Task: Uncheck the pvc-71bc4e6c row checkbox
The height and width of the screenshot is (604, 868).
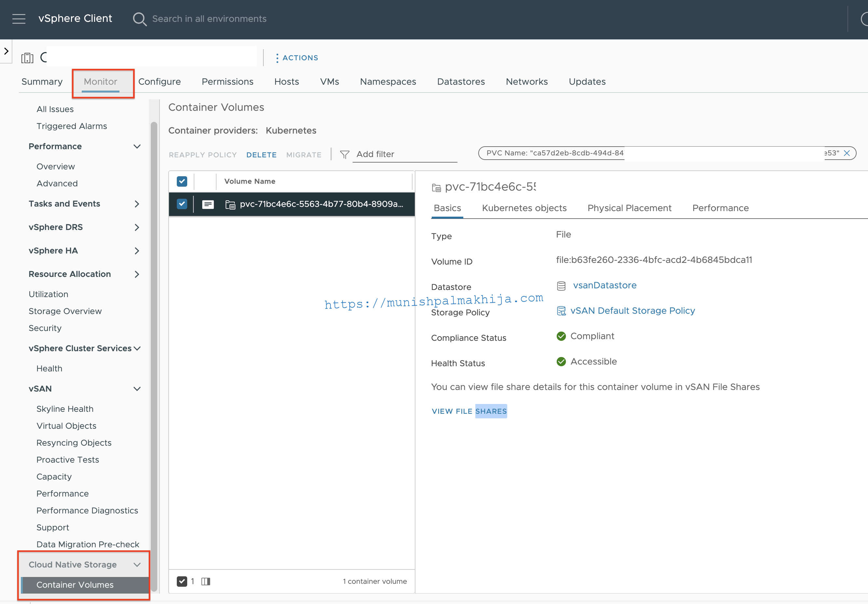Action: tap(182, 204)
